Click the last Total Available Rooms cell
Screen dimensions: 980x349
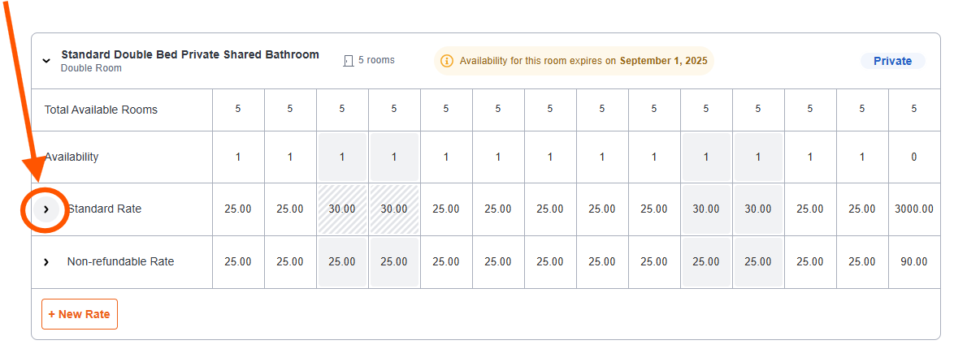click(x=913, y=109)
